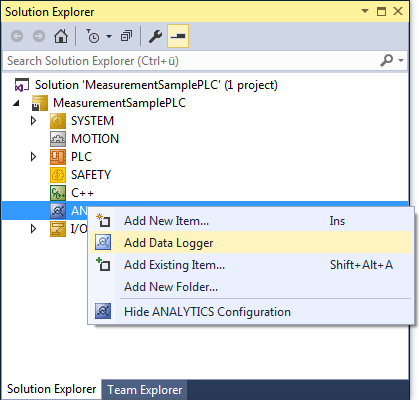419x400 pixels.
Task: Open the window position dropdown in title bar
Action: pyautogui.click(x=365, y=11)
